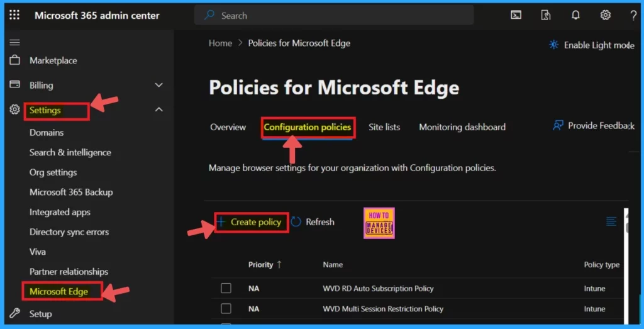Viewport: 644px width, 329px height.
Task: Open Integrated apps
Action: [60, 213]
